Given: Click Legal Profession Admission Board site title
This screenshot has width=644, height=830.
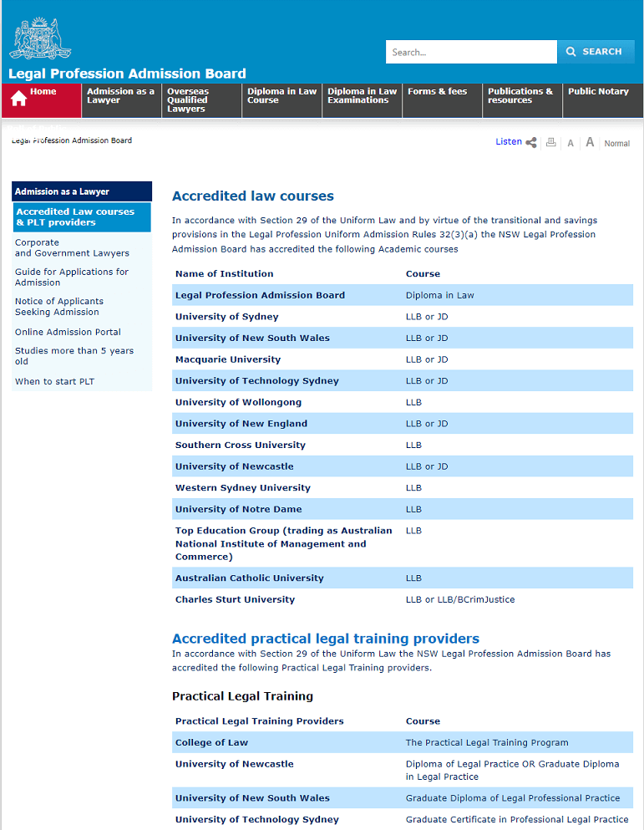Looking at the screenshot, I should tap(128, 74).
